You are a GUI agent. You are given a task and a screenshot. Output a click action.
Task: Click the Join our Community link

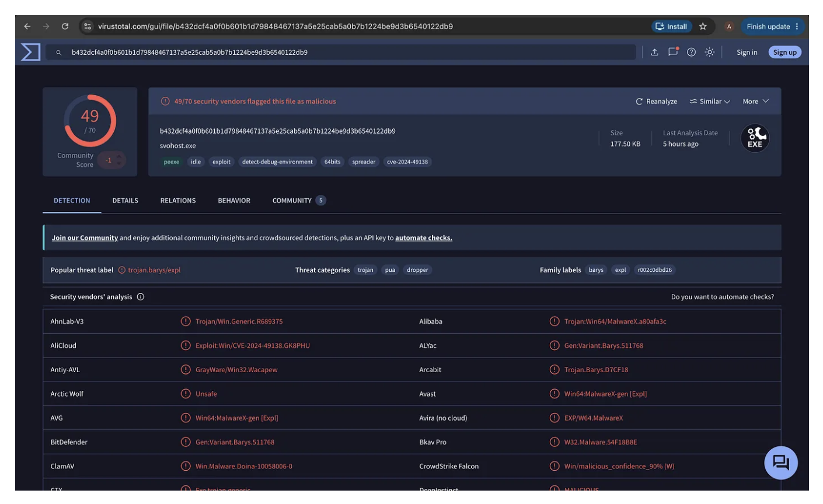85,238
